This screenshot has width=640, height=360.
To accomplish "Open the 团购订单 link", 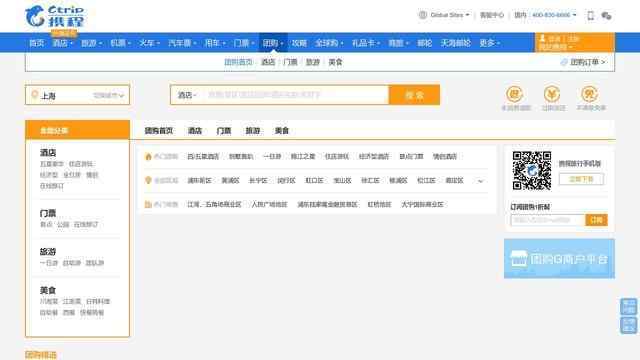I will (588, 62).
